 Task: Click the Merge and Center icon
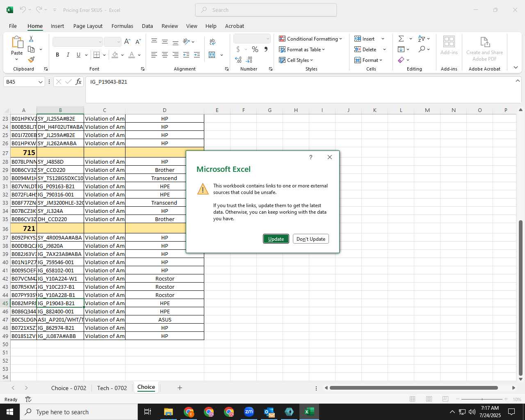tap(212, 55)
